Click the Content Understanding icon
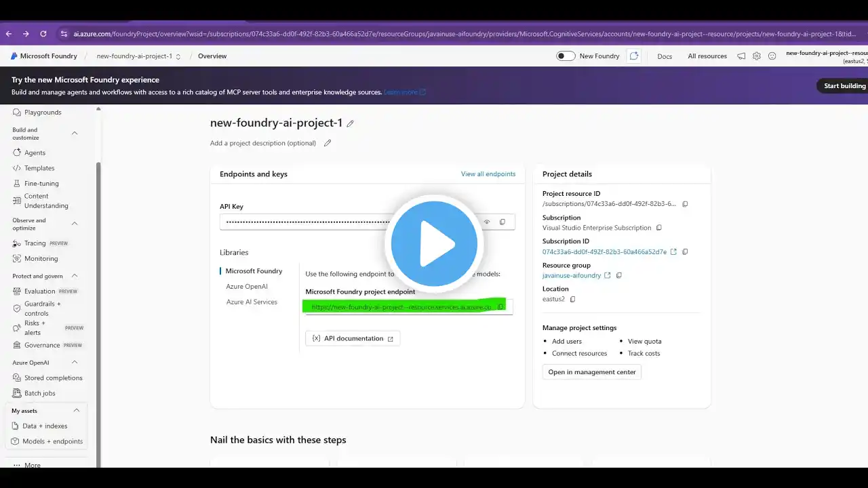The height and width of the screenshot is (488, 868). [18, 201]
